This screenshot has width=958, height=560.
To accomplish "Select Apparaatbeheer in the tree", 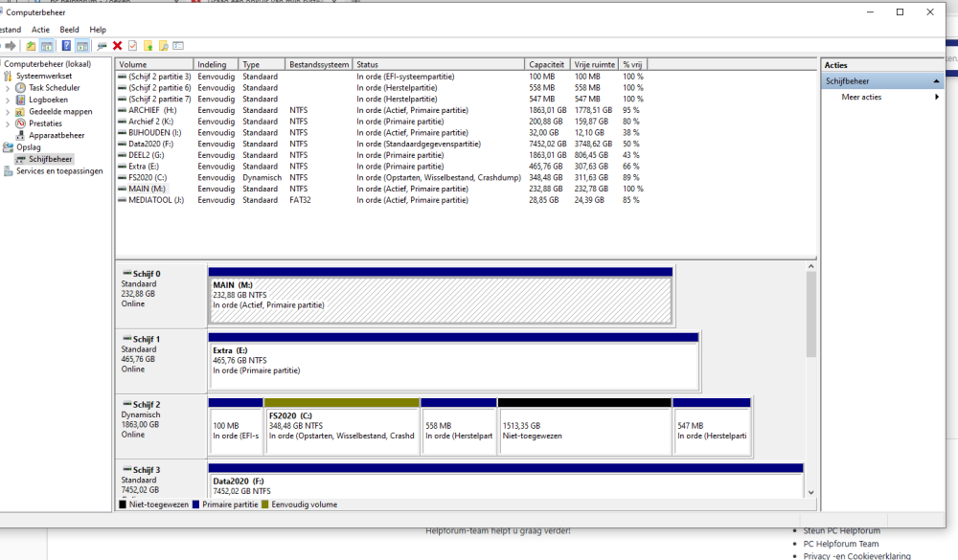I will (x=56, y=136).
